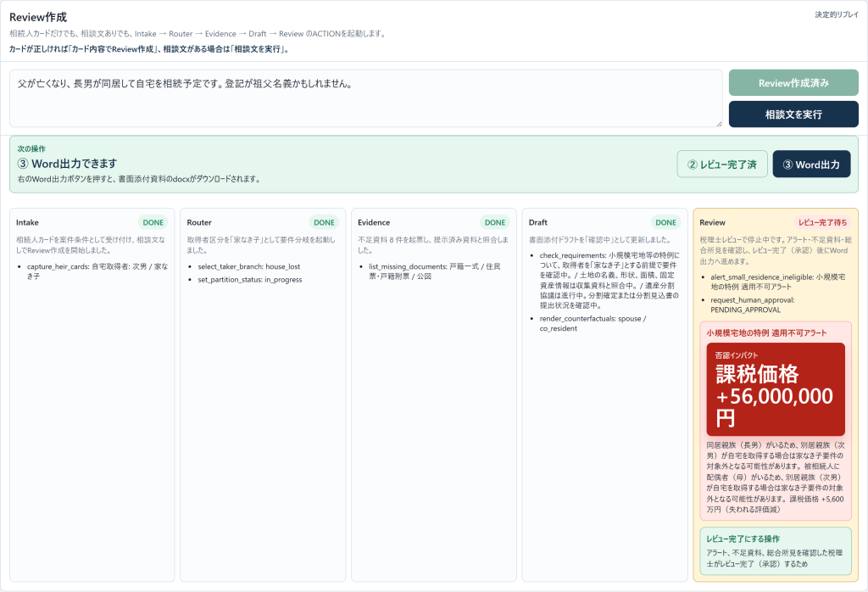Click the DONE badge on Evidence card

[495, 222]
